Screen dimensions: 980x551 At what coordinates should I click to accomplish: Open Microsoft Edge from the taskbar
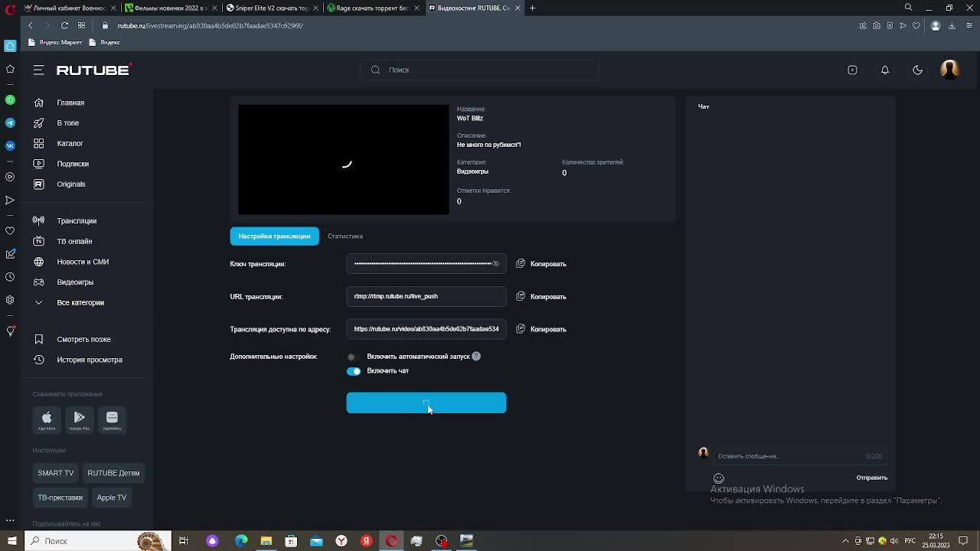pyautogui.click(x=241, y=541)
